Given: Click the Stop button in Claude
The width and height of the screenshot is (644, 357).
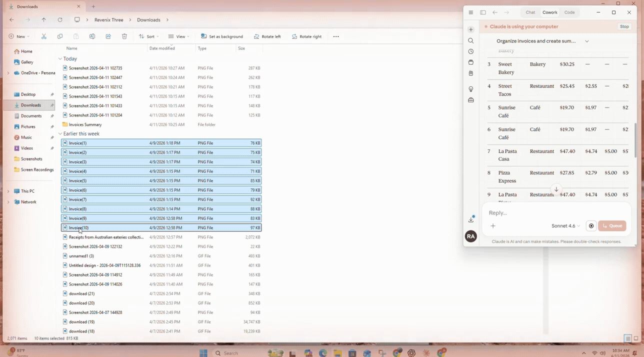Looking at the screenshot, I should coord(624,26).
